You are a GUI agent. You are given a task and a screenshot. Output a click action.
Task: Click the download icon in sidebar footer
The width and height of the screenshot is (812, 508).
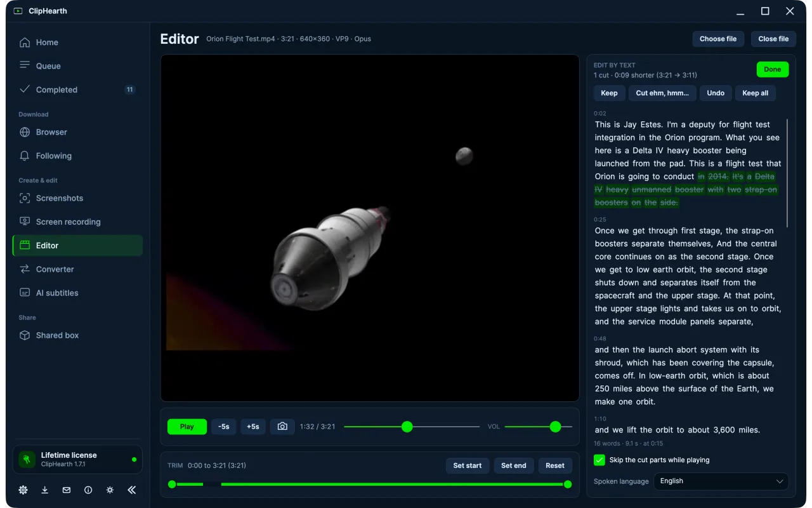45,490
